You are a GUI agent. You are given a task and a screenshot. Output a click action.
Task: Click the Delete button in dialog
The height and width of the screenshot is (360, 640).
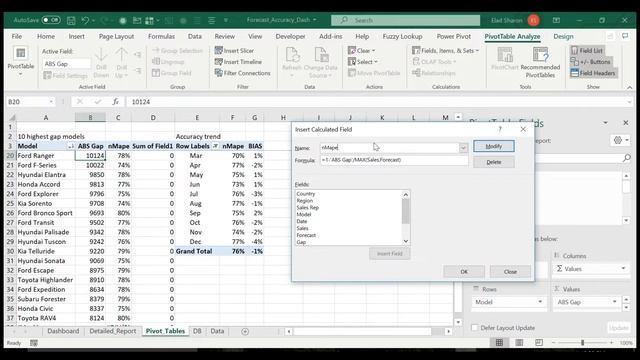(x=493, y=162)
